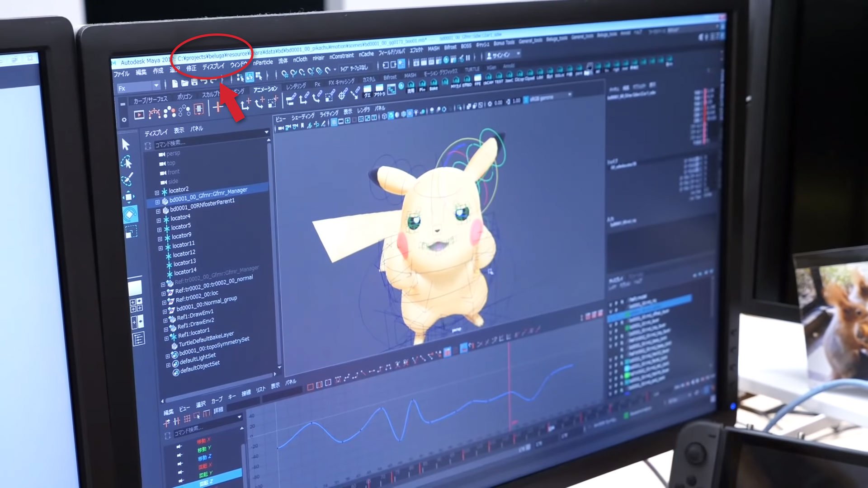The height and width of the screenshot is (488, 868).
Task: Open the ファイル menu
Action: (x=121, y=74)
